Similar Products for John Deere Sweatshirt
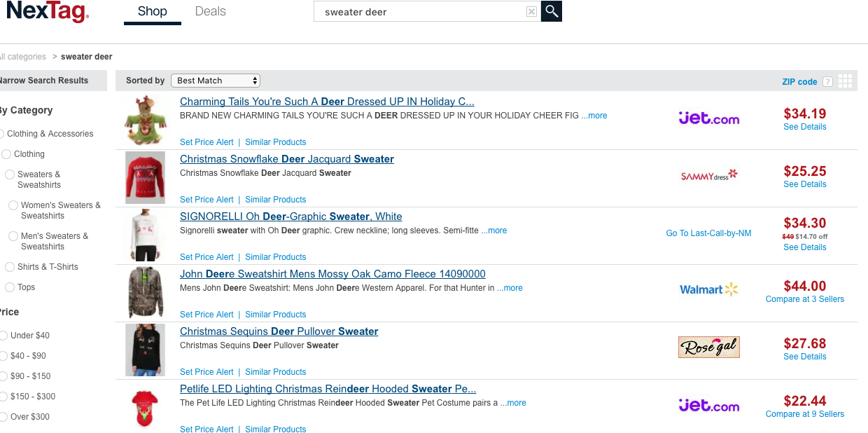Screen dimensions: 868x433 (276, 315)
